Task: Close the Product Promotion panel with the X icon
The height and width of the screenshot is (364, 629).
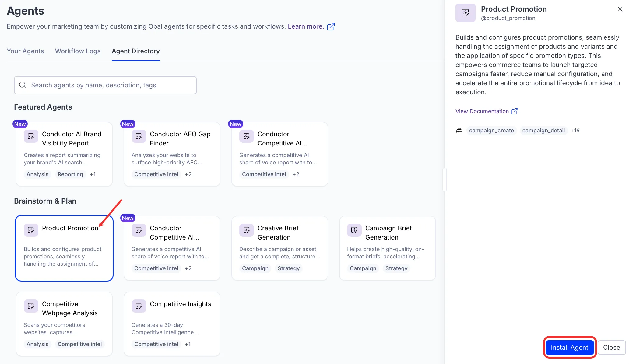Action: coord(620,9)
